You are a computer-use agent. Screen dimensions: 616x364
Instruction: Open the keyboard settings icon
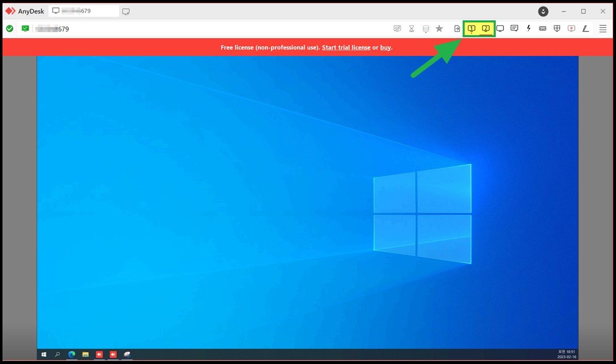[x=543, y=29]
